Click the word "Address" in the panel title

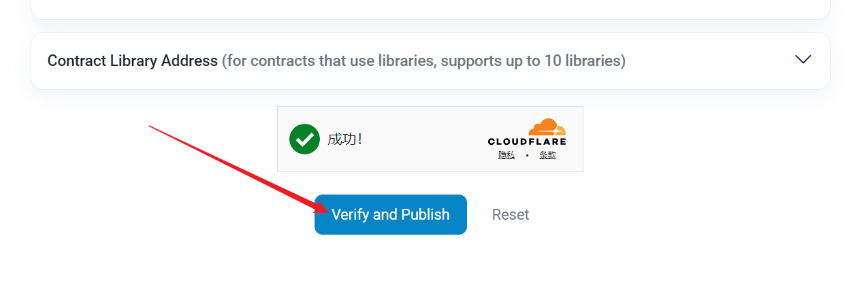coord(189,61)
